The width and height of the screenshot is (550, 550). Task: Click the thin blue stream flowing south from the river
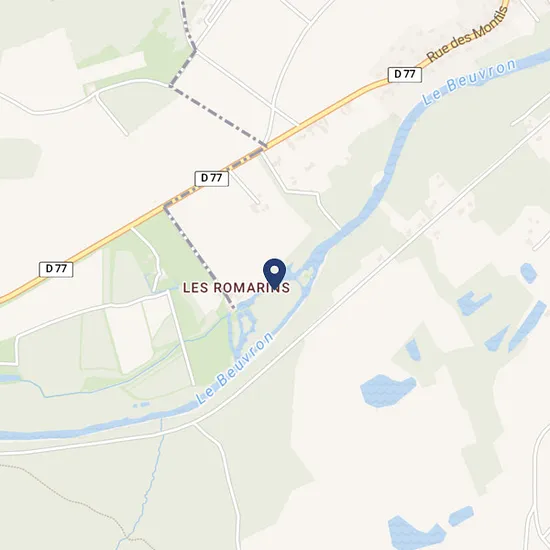click(x=151, y=481)
